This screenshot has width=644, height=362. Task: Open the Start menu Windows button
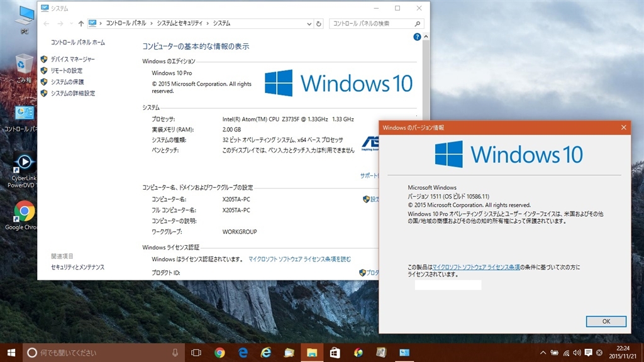11,353
